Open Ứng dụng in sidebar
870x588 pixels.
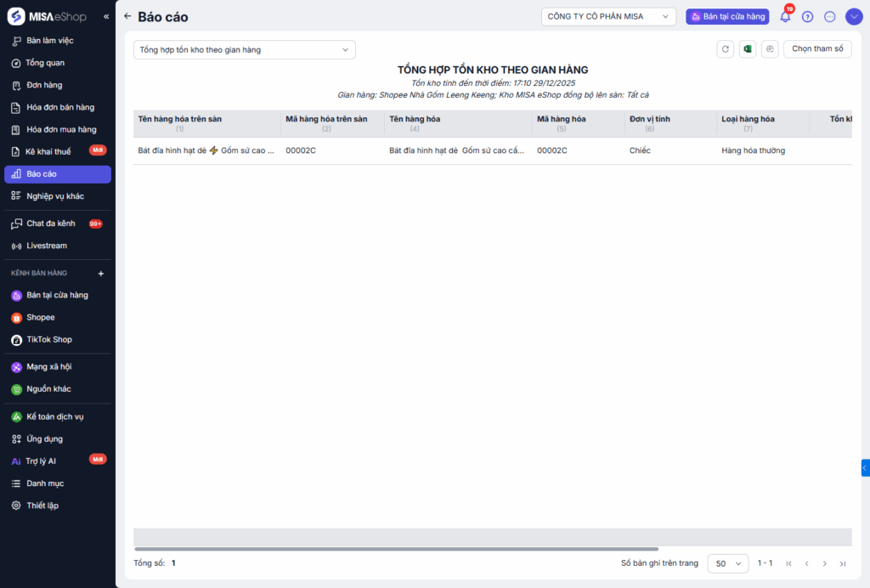pos(58,438)
